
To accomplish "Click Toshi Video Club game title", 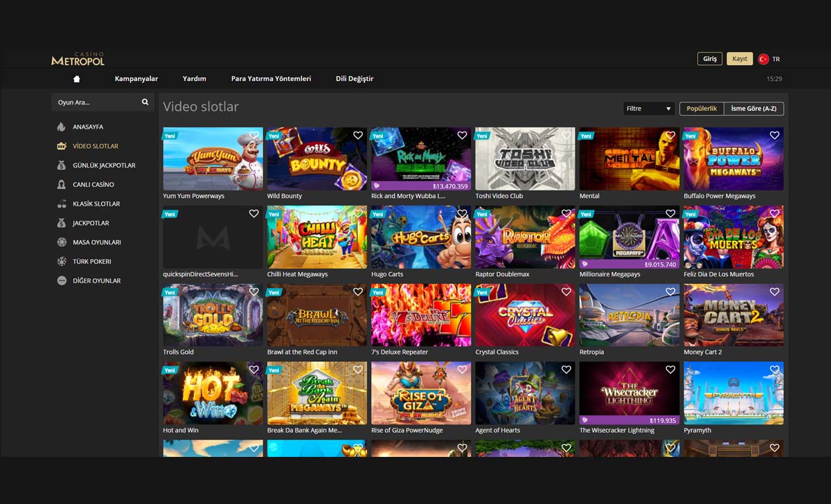I will tap(499, 196).
